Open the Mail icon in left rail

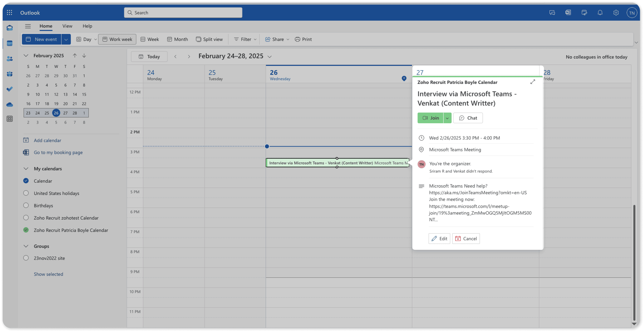click(x=9, y=28)
